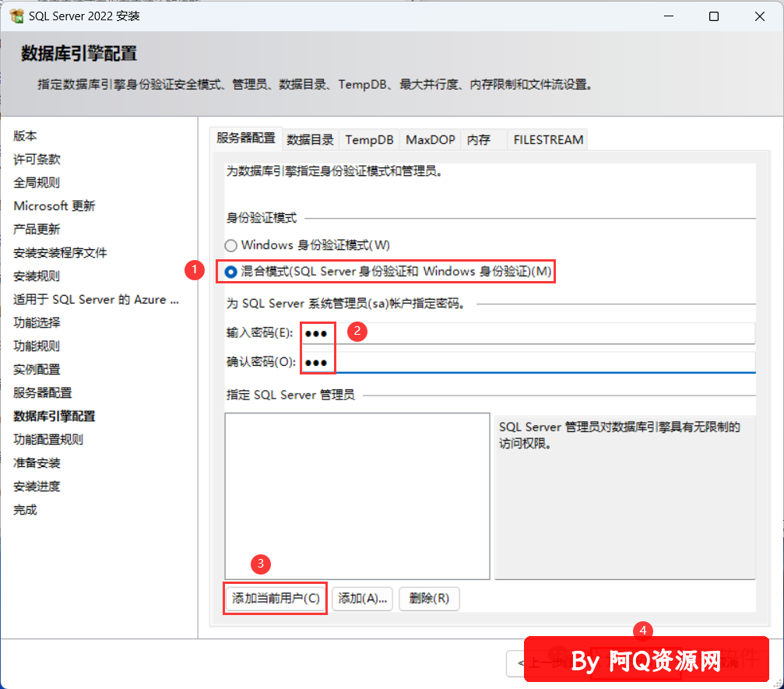Click the SQL Server administrators list box
784x689 pixels.
pyautogui.click(x=357, y=496)
